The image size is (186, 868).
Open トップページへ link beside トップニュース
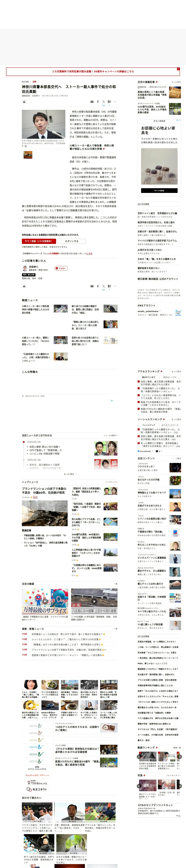111,482
